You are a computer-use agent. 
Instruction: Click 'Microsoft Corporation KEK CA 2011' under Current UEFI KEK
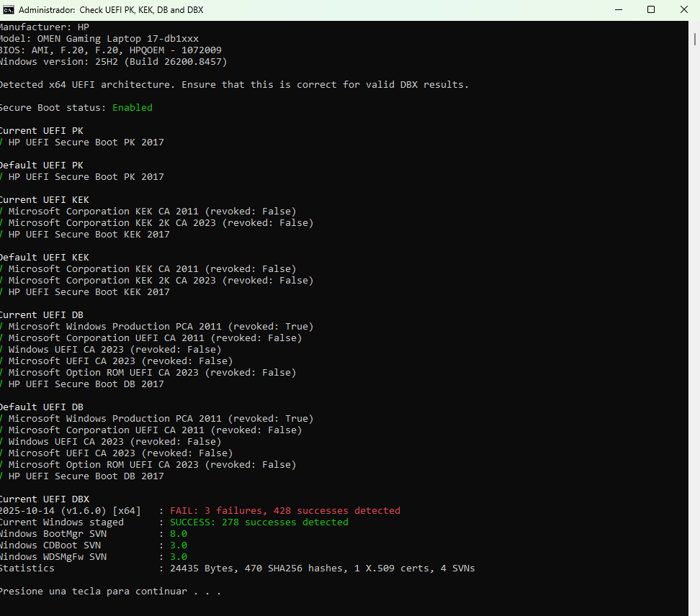pos(103,212)
